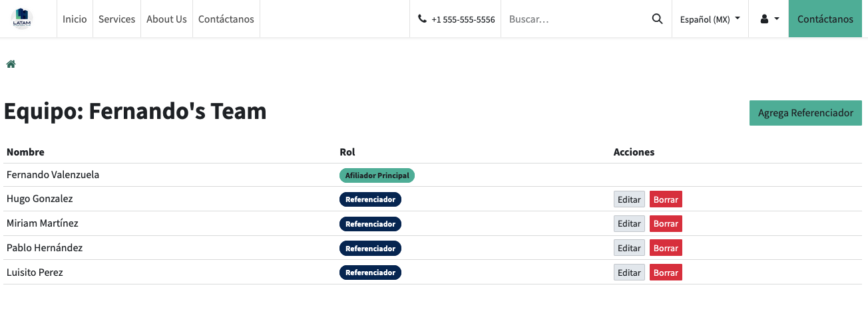The width and height of the screenshot is (868, 329).
Task: Click the home breadcrumb icon
Action: tap(11, 64)
